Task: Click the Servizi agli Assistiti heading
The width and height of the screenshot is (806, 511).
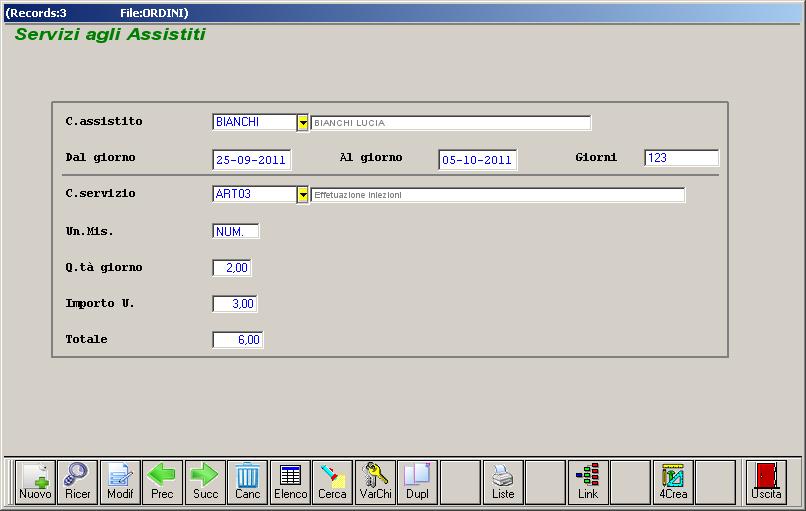Action: (110, 34)
